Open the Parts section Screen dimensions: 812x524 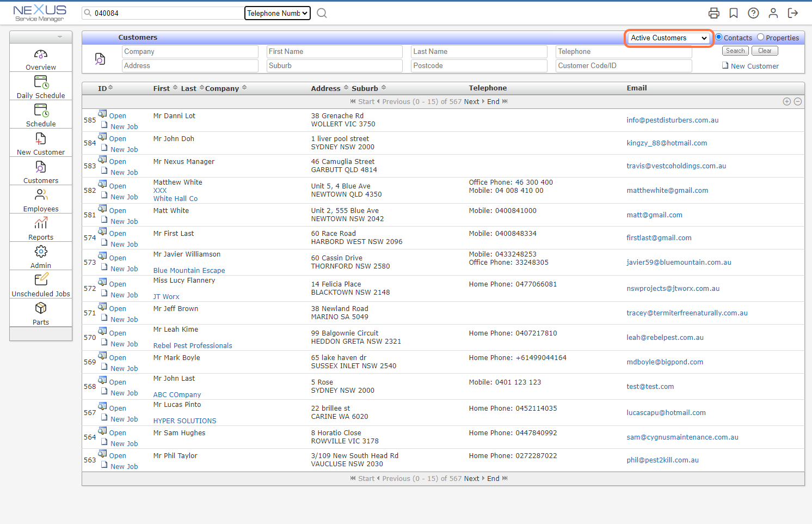pyautogui.click(x=40, y=313)
